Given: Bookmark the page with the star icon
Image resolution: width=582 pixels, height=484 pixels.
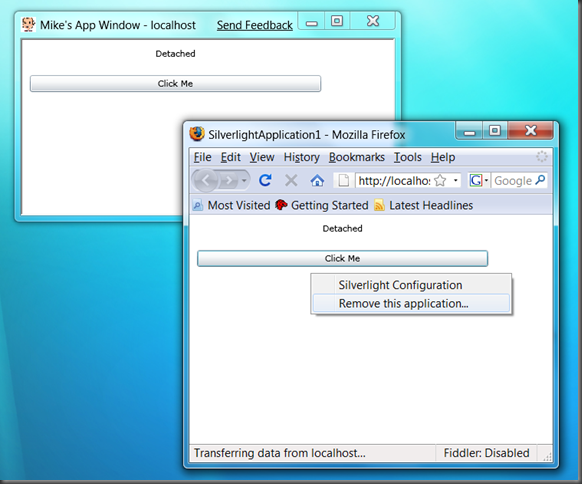Looking at the screenshot, I should pos(440,181).
